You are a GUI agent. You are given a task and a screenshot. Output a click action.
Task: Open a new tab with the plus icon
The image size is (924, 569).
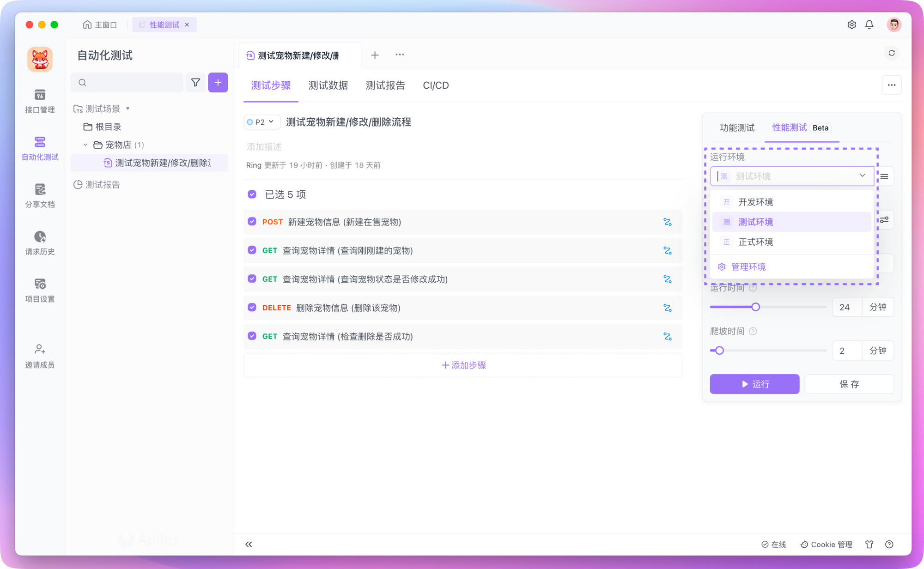[x=375, y=55]
